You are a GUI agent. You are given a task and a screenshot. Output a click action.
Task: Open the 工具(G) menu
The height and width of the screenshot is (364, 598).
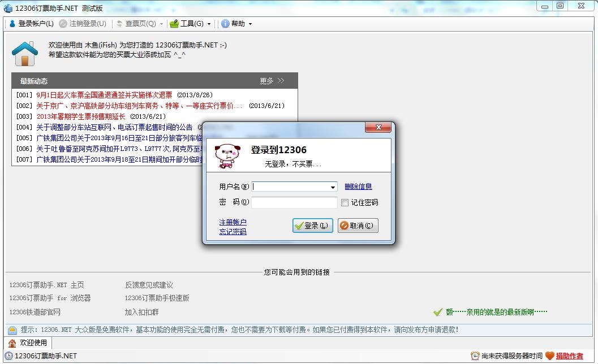pos(190,24)
